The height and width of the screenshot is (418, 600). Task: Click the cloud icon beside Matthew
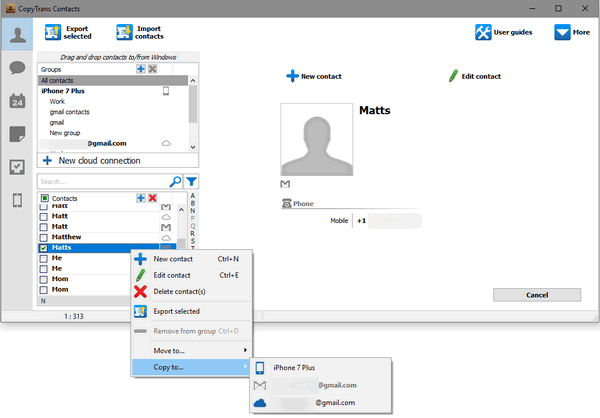pyautogui.click(x=166, y=238)
